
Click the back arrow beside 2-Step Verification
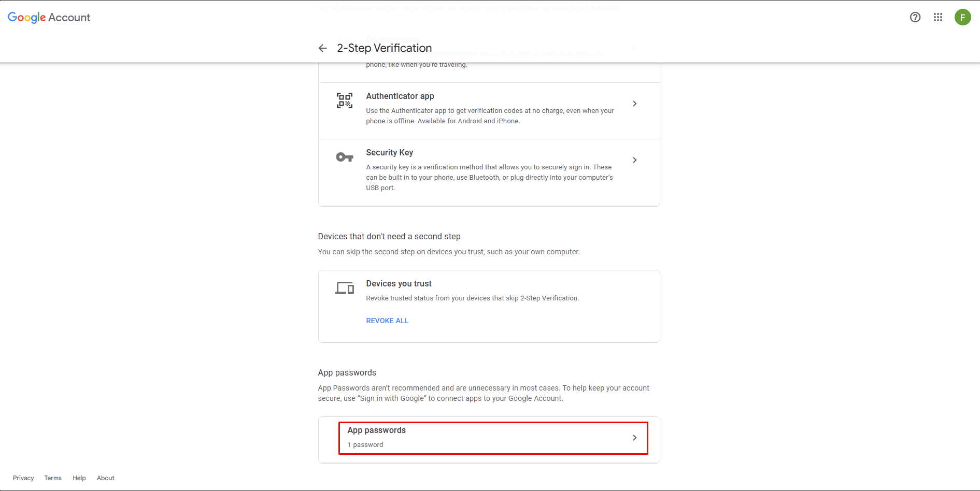pos(322,48)
